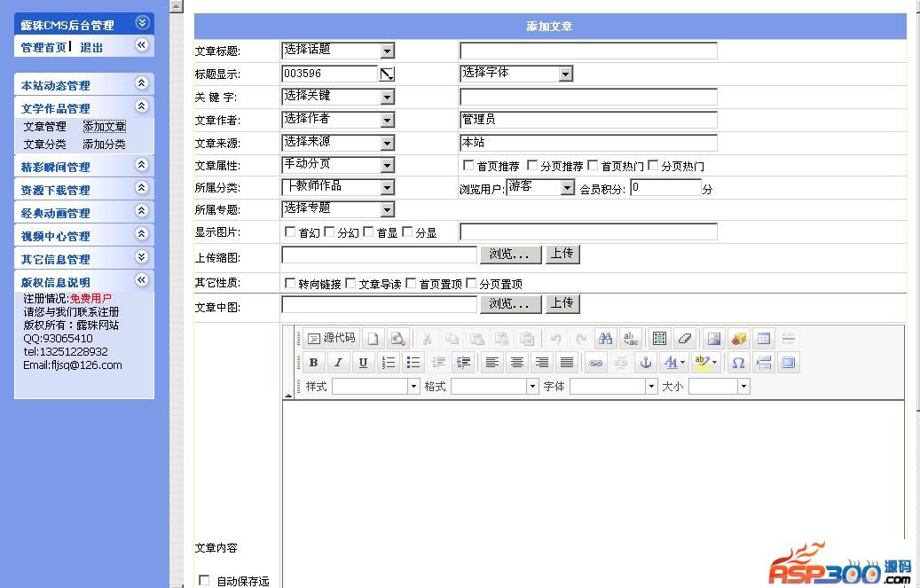This screenshot has height=588, width=920.
Task: Click the Select All icon
Action: [659, 339]
